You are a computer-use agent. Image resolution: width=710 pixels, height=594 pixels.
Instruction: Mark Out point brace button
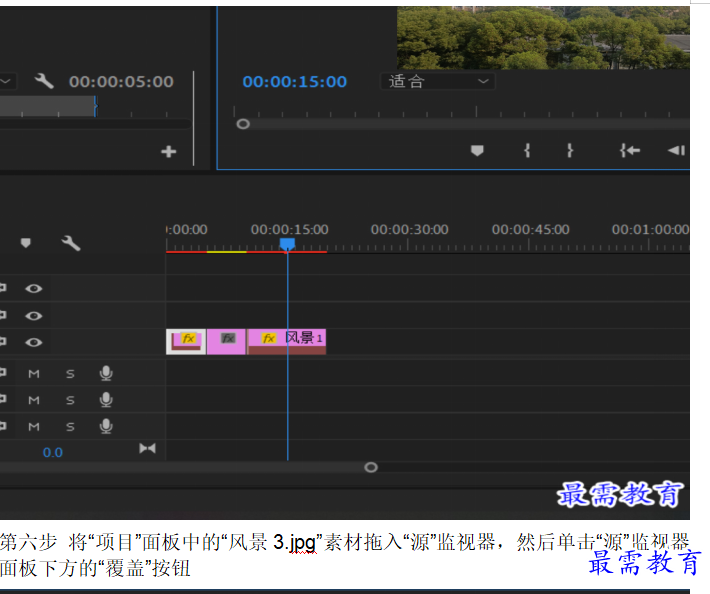point(570,150)
